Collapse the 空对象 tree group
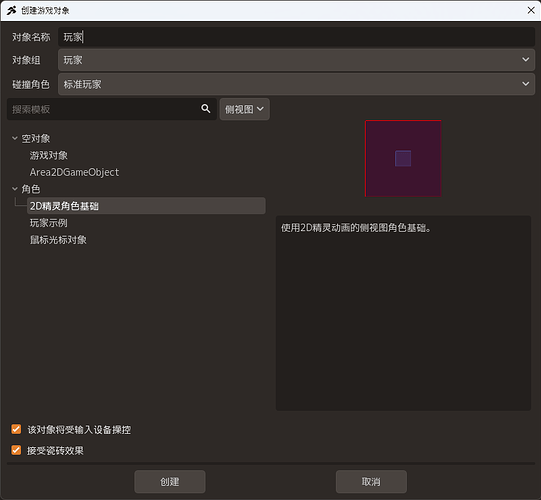The image size is (541, 500). (x=15, y=138)
